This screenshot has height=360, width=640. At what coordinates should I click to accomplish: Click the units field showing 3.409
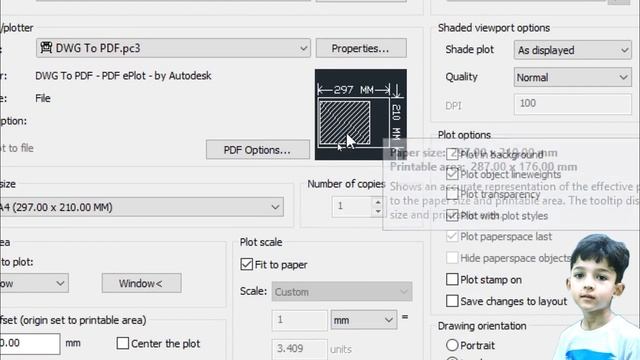300,349
